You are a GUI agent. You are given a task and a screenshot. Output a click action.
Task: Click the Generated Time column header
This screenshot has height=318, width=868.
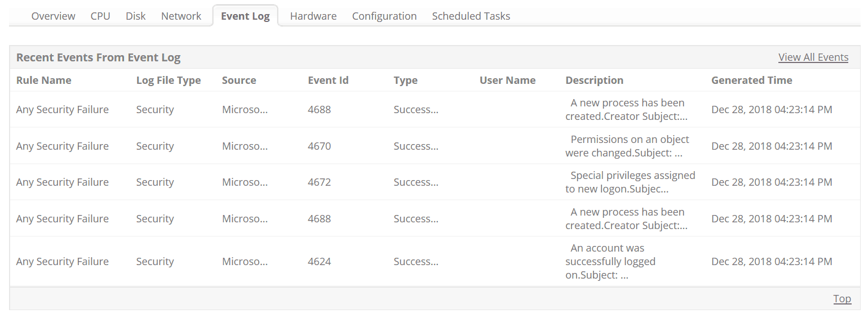(751, 80)
